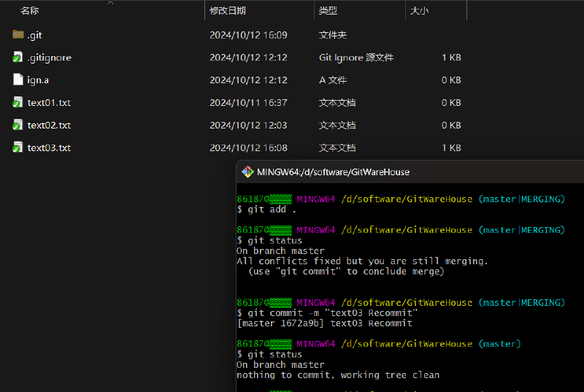The height and width of the screenshot is (392, 584).
Task: Select the text03.txt file icon
Action: pyautogui.click(x=18, y=147)
